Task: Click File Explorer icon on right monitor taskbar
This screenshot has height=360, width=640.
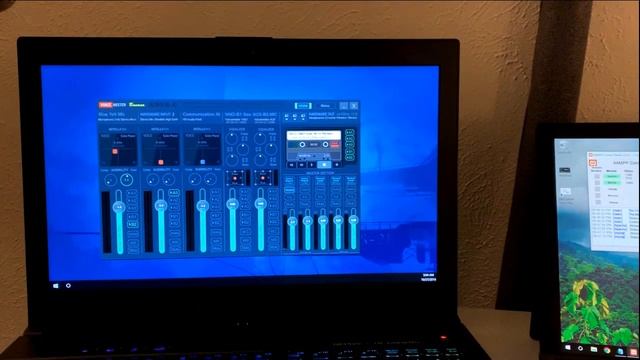Action: coord(594,349)
